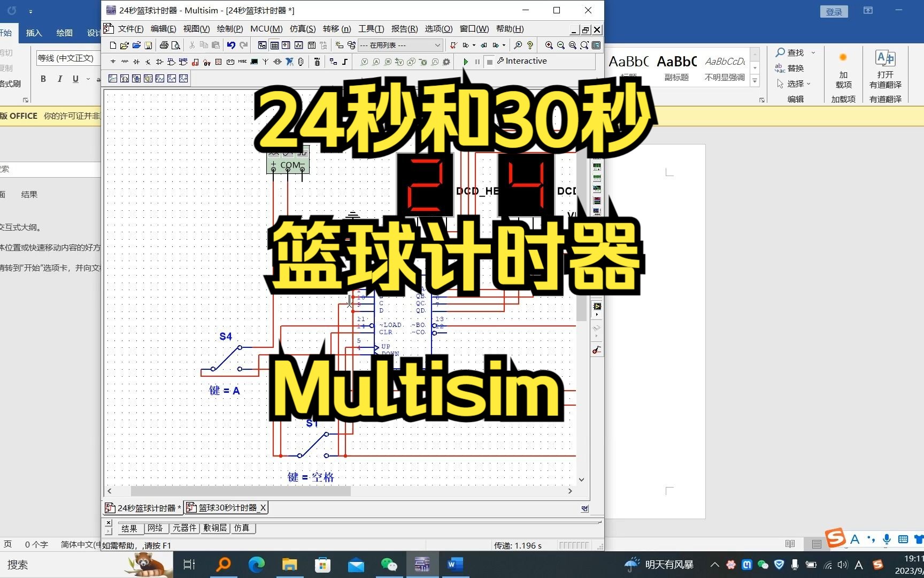The image size is (924, 578).
Task: Run the simulation with the green play button
Action: point(466,62)
